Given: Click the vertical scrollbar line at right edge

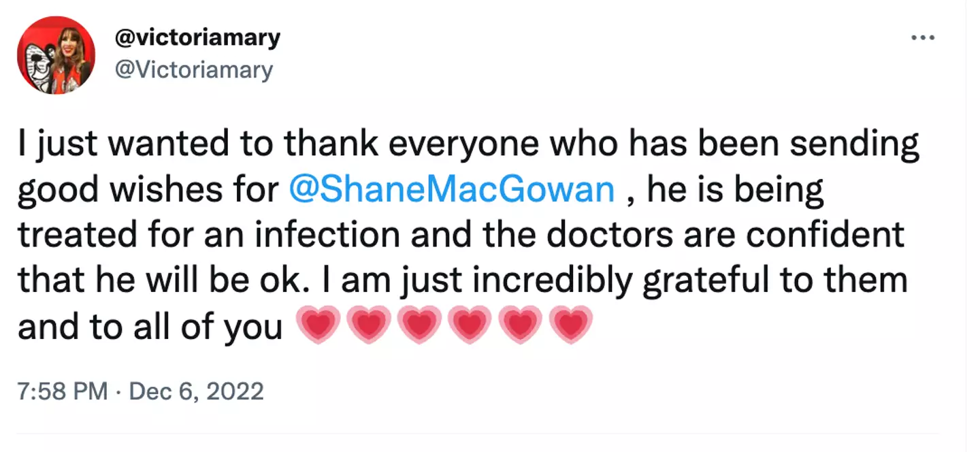Looking at the screenshot, I should coord(966,225).
